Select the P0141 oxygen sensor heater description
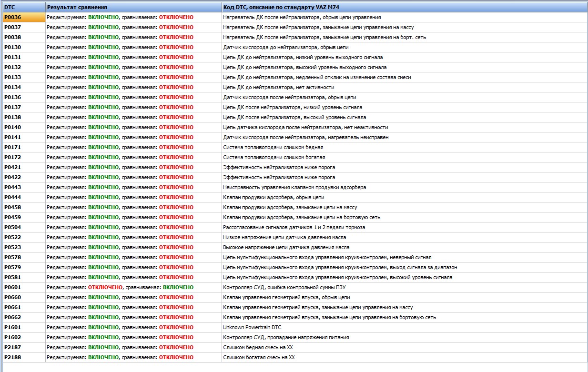The width and height of the screenshot is (588, 372). pos(305,137)
